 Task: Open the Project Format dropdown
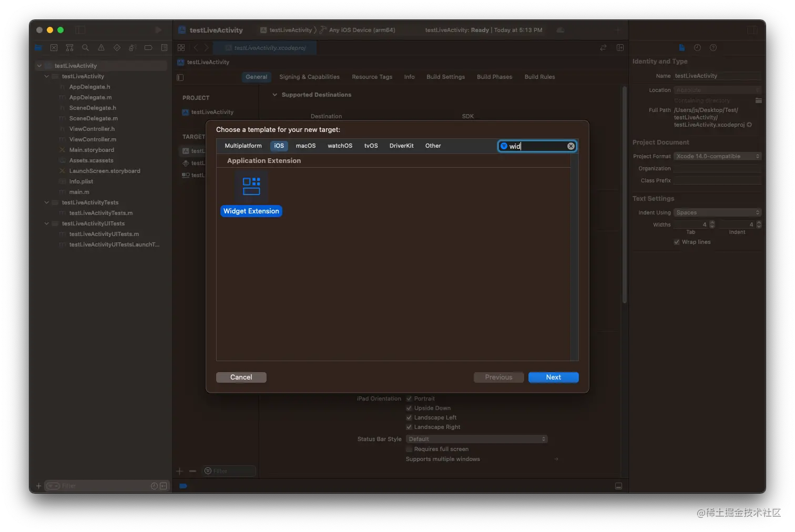click(717, 156)
